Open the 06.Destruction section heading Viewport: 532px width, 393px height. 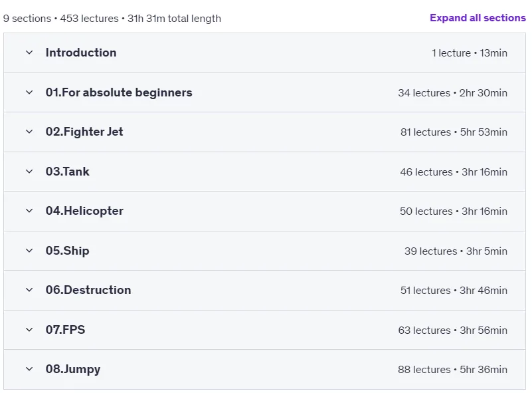click(x=88, y=290)
